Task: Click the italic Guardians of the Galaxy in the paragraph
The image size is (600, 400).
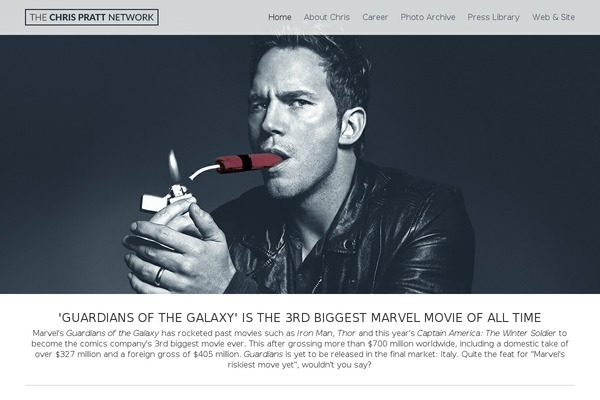Action: [112, 333]
